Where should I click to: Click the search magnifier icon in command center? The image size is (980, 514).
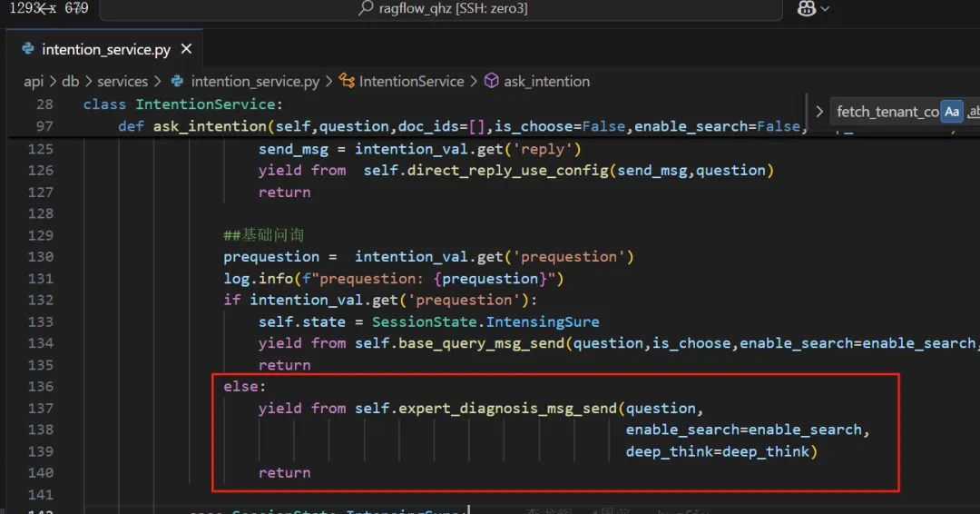click(366, 8)
